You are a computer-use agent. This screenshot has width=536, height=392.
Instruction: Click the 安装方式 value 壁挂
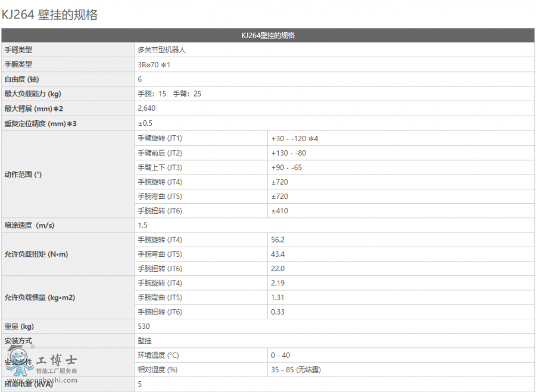[x=143, y=341]
